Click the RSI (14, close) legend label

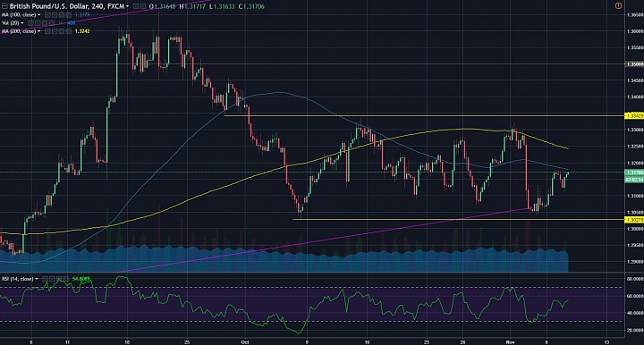click(17, 279)
